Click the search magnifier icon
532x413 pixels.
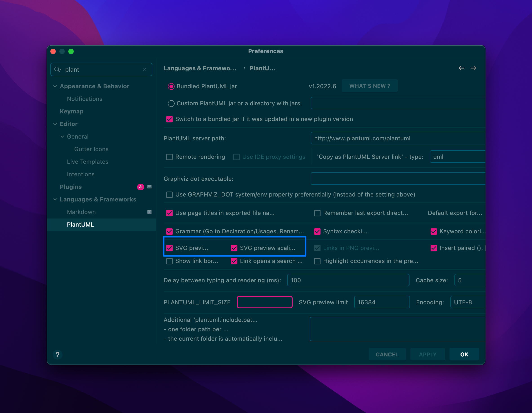tap(57, 70)
